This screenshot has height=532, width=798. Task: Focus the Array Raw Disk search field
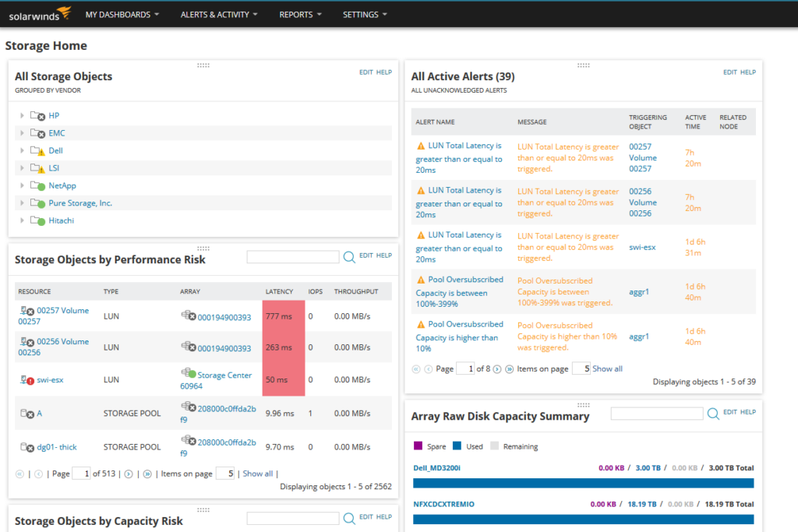point(656,414)
